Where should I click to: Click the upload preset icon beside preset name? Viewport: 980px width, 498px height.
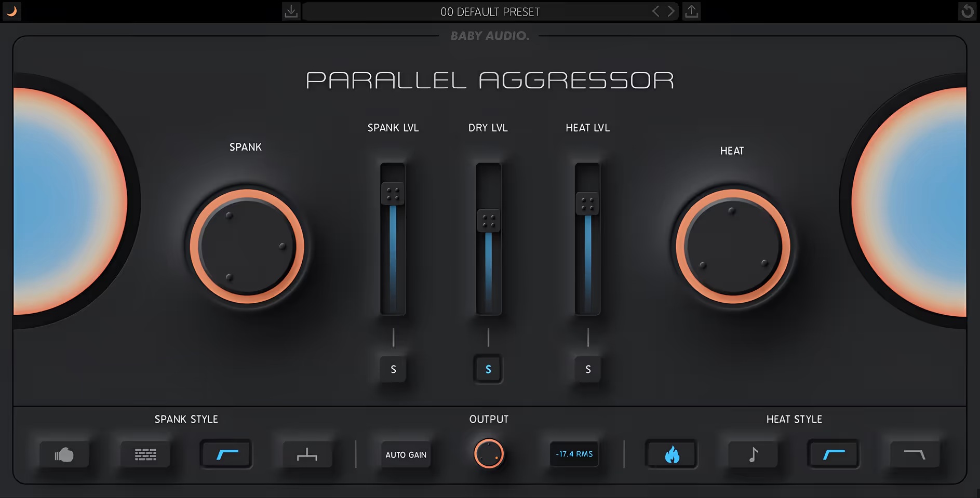[691, 11]
